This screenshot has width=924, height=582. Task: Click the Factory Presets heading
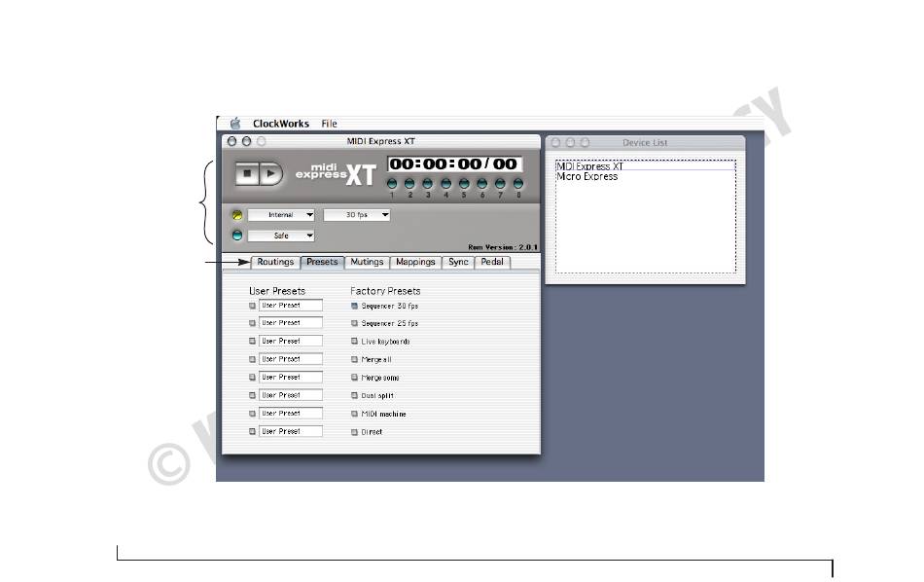385,291
